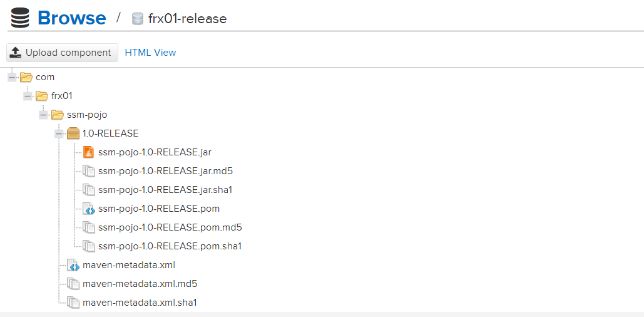Collapse the frx01 folder node
Viewport: 644px width, 317px height.
tap(28, 96)
